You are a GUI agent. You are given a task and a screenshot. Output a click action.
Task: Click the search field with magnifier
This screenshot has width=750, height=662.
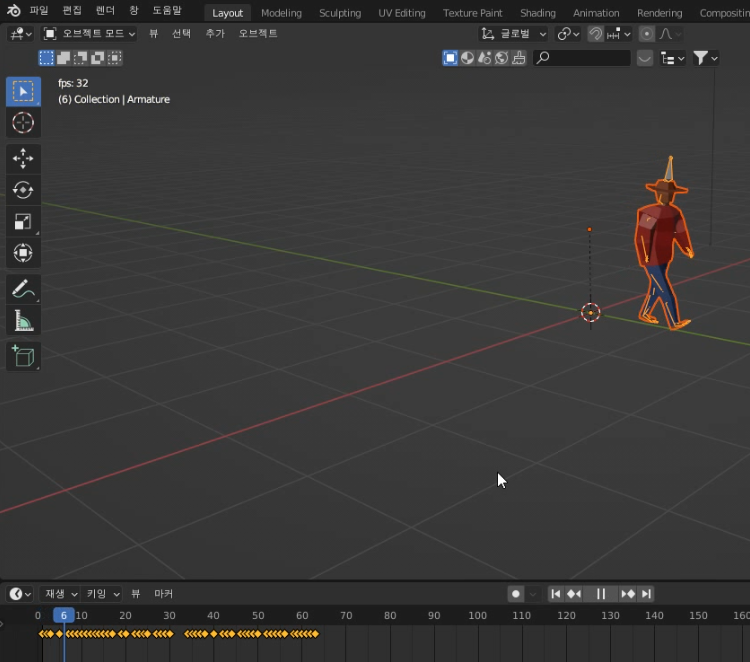pos(582,58)
